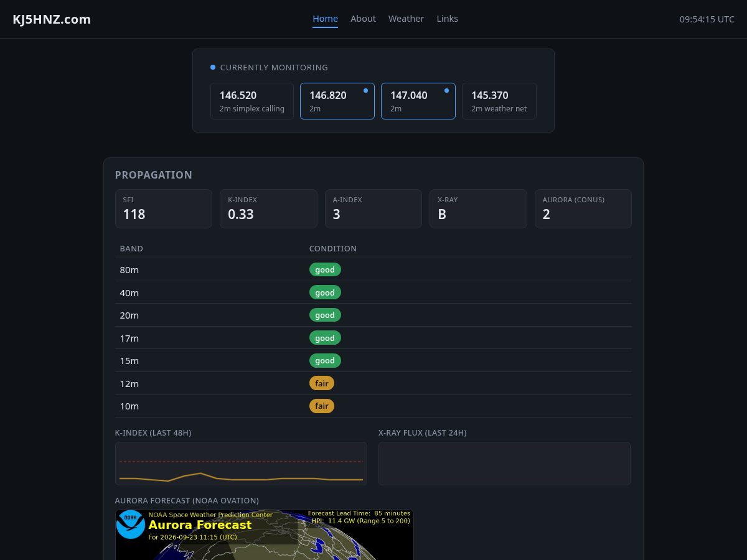Click the good badge for 40m
Viewport: 747px width, 560px height.
coord(325,292)
